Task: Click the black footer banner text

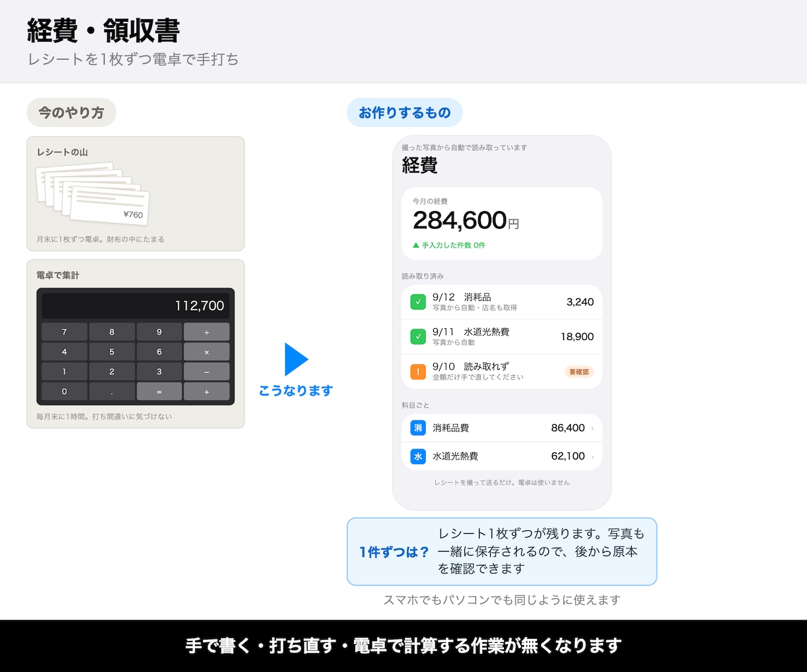Action: [403, 646]
